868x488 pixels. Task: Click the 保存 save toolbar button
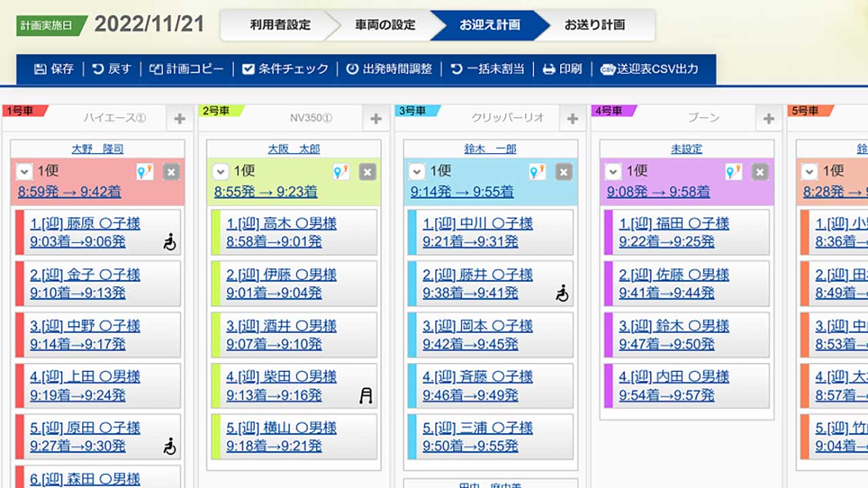click(x=54, y=68)
